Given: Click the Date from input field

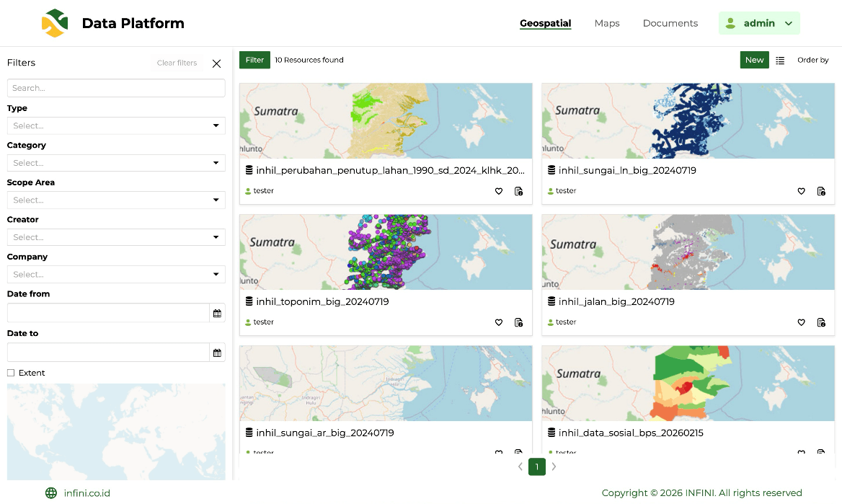Looking at the screenshot, I should point(108,313).
